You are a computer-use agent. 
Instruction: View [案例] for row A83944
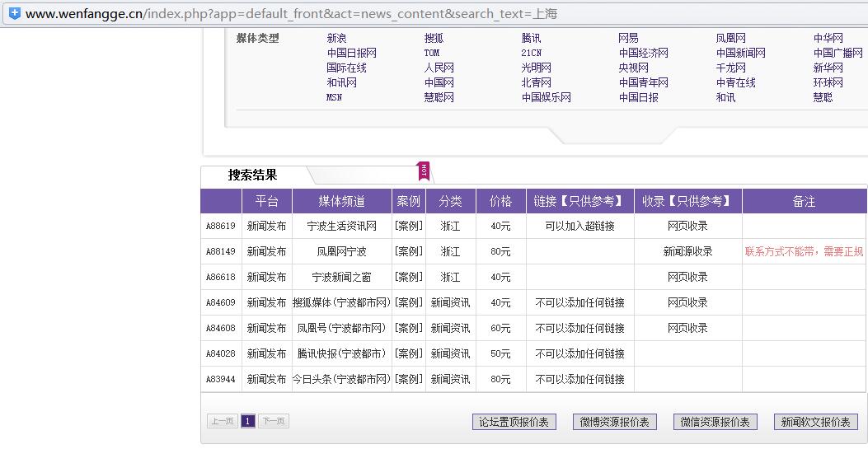(409, 379)
